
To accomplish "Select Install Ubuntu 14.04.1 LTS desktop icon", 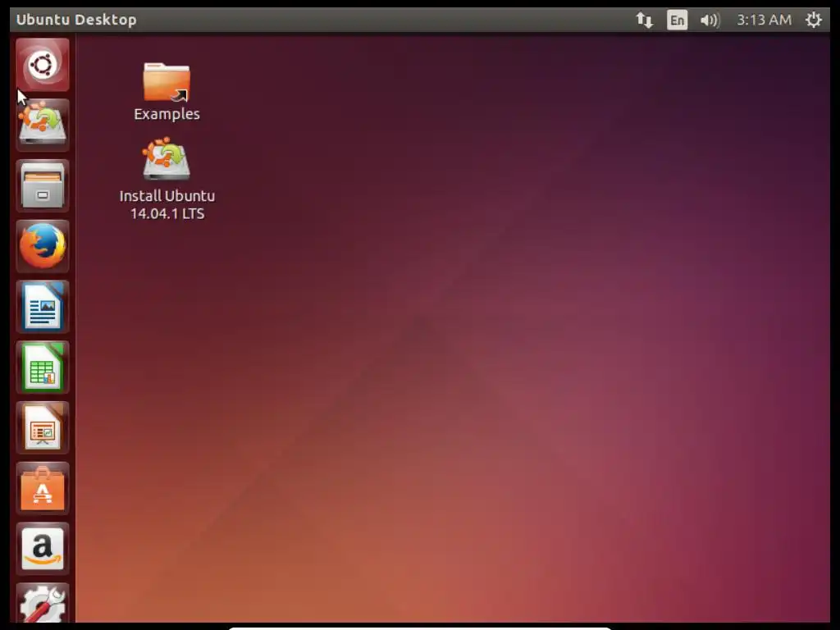I will pos(167,158).
